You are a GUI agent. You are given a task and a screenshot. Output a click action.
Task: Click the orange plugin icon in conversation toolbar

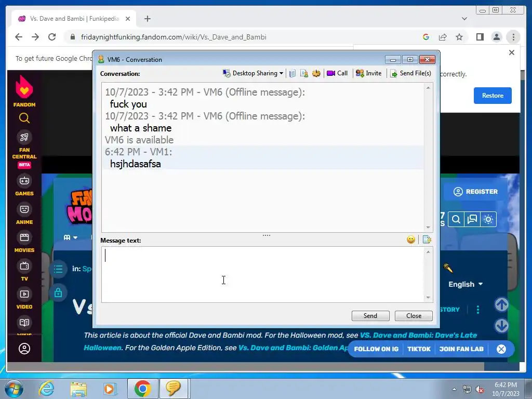click(x=316, y=73)
